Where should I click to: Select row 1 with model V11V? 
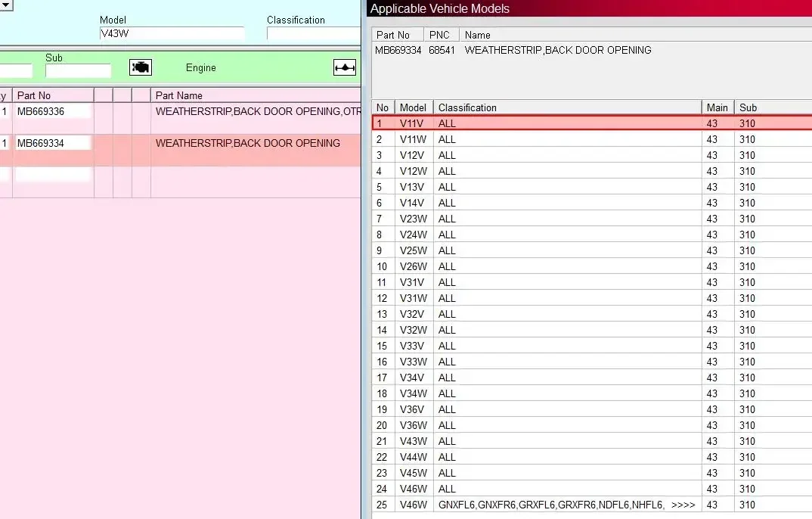(x=592, y=123)
